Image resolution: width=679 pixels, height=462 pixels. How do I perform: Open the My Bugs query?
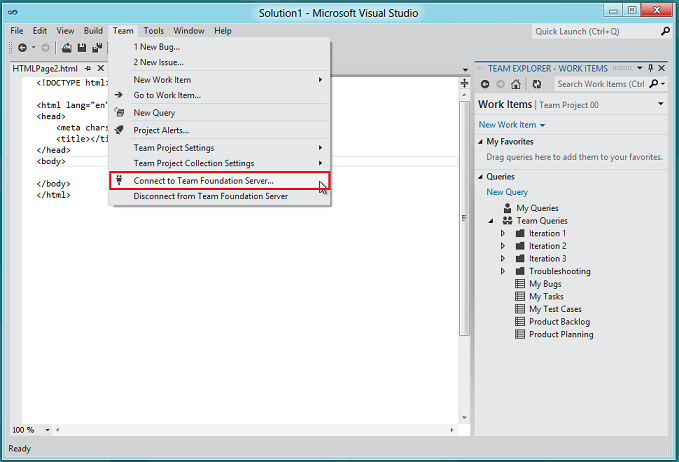coord(545,284)
